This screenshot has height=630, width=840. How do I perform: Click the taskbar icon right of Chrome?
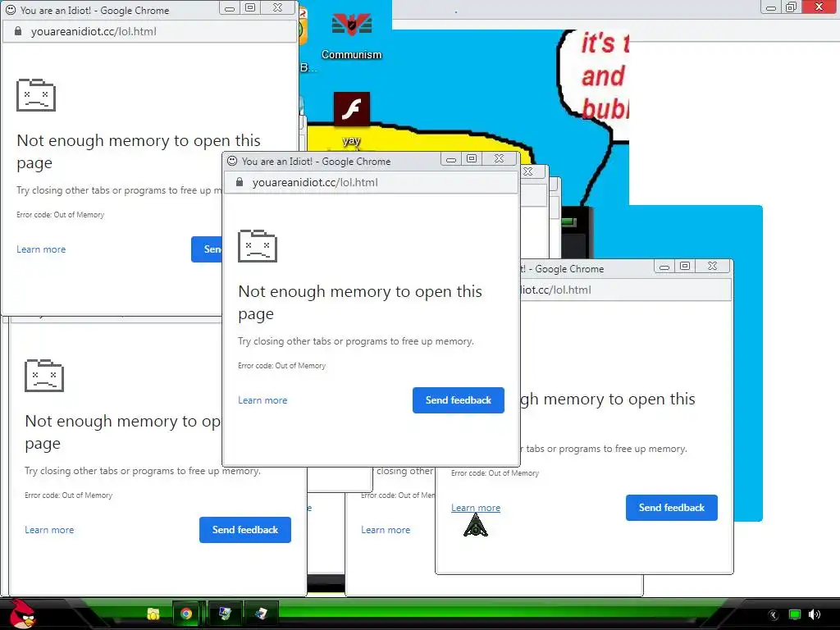point(225,614)
